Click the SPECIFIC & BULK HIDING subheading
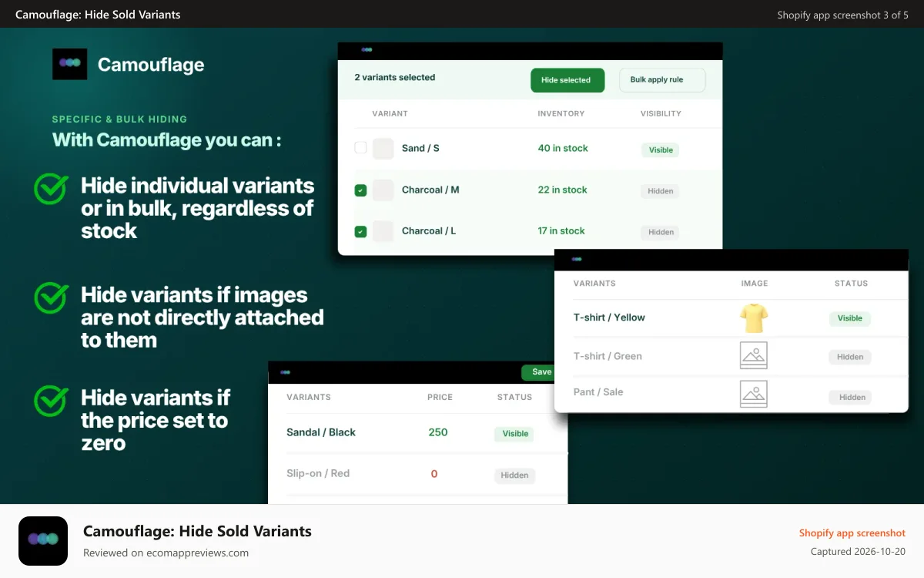This screenshot has height=578, width=924. (119, 119)
